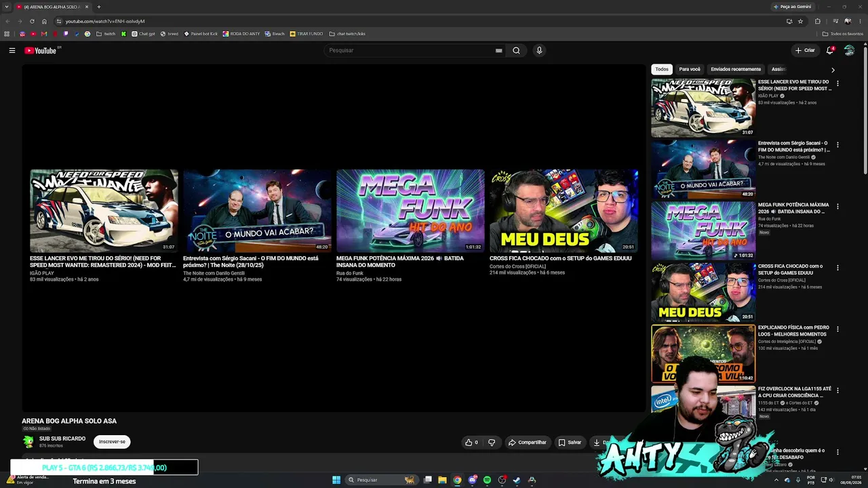
Task: Play the O MUNDO VAI ACABAR end-screen video
Action: 257,211
